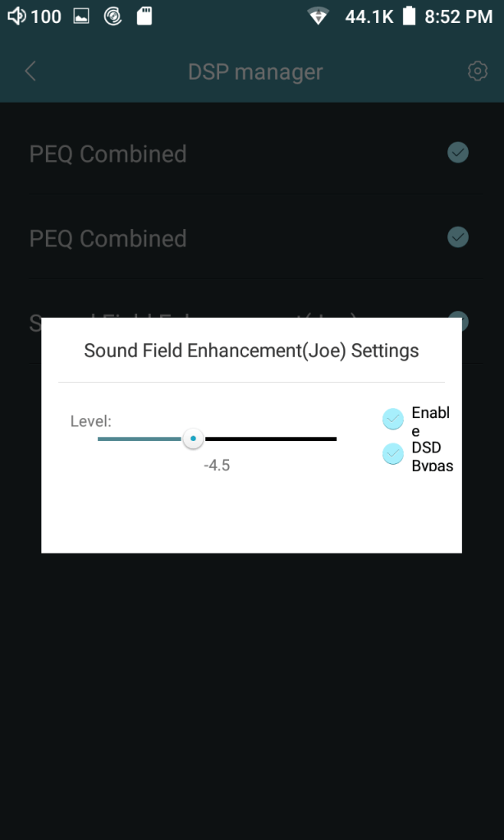Toggle the DSD Bypass checkbox
Screen dimensions: 504x840
(x=393, y=454)
